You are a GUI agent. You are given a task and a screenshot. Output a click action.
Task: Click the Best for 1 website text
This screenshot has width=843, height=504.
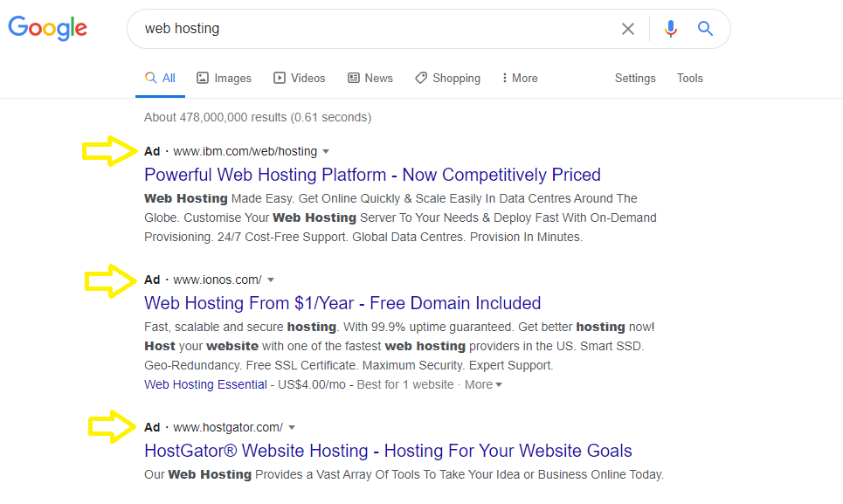coord(405,384)
